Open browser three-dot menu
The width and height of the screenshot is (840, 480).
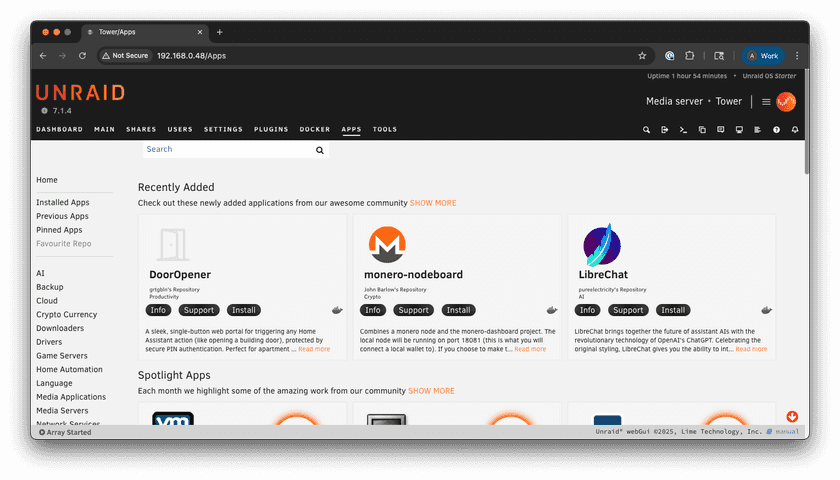pyautogui.click(x=797, y=56)
